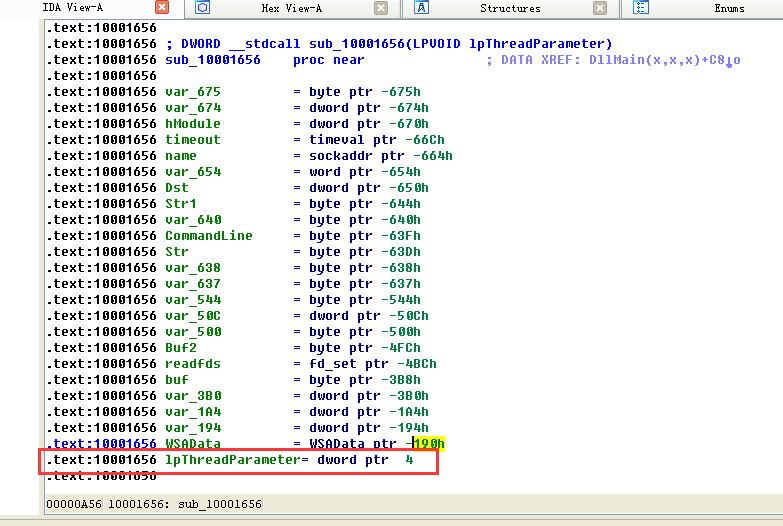Image resolution: width=783 pixels, height=526 pixels.
Task: Select the var_1A4 variable name
Action: [193, 412]
